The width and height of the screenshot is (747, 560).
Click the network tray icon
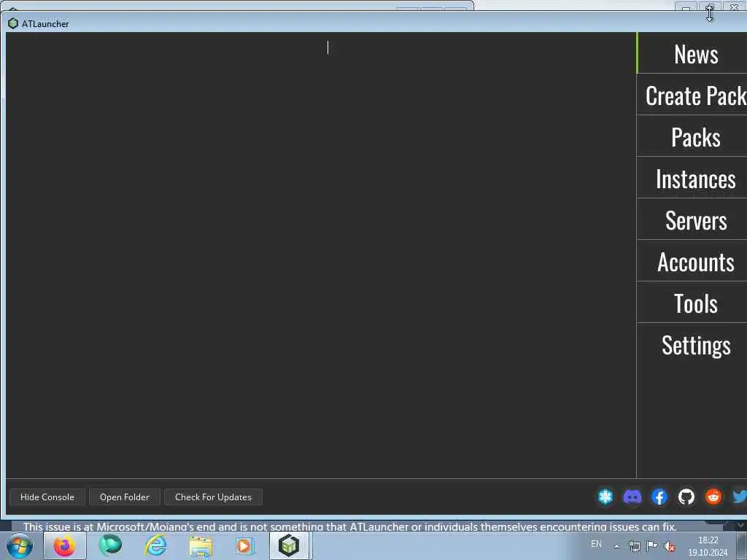tap(634, 547)
